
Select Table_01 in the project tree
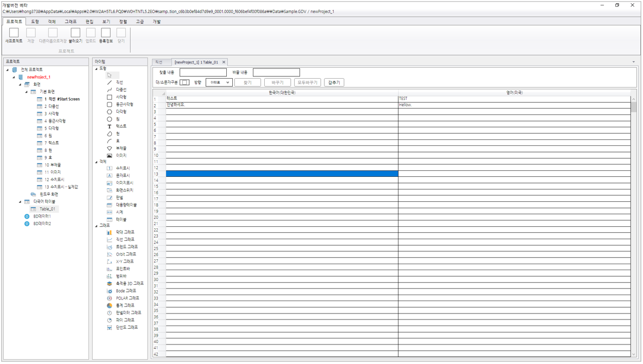tap(47, 209)
